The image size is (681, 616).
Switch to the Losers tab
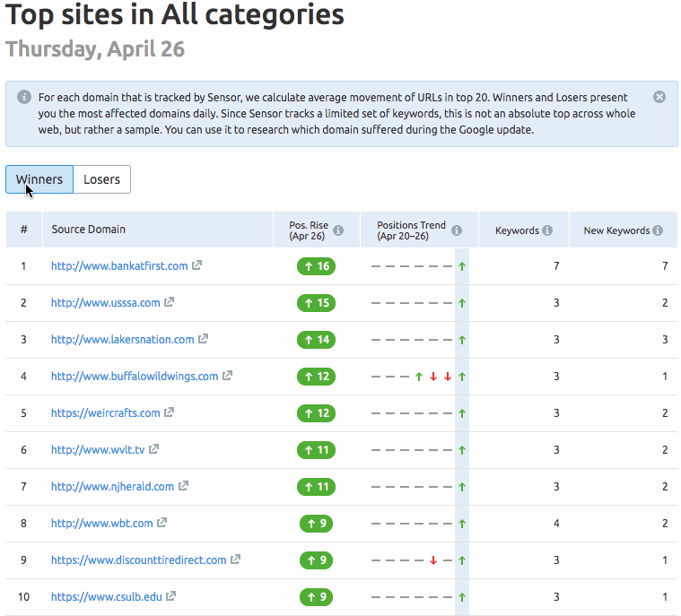pos(101,179)
